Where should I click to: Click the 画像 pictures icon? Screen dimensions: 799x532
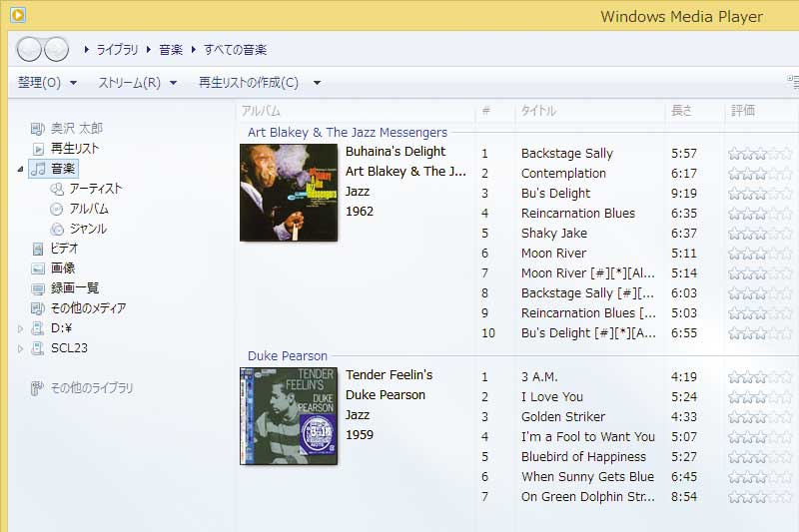[x=38, y=268]
